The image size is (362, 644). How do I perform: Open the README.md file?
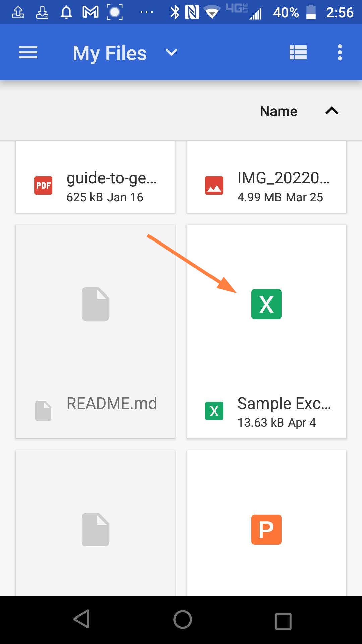[x=112, y=404]
